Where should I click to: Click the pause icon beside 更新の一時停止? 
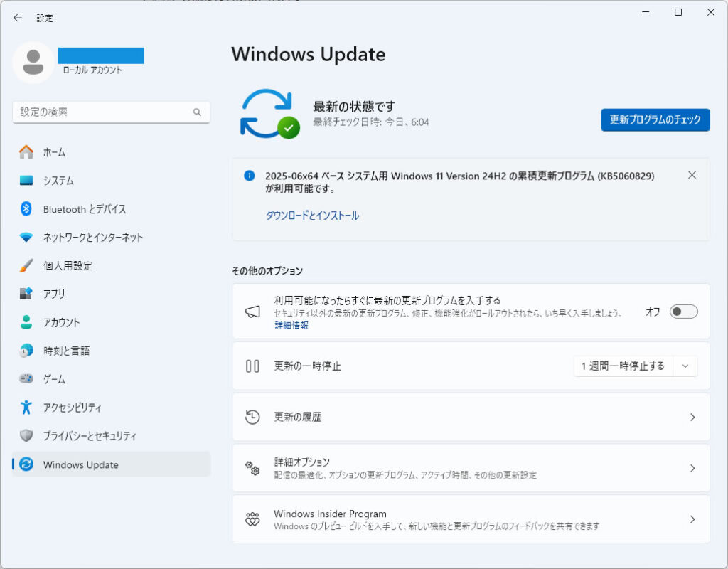click(252, 366)
